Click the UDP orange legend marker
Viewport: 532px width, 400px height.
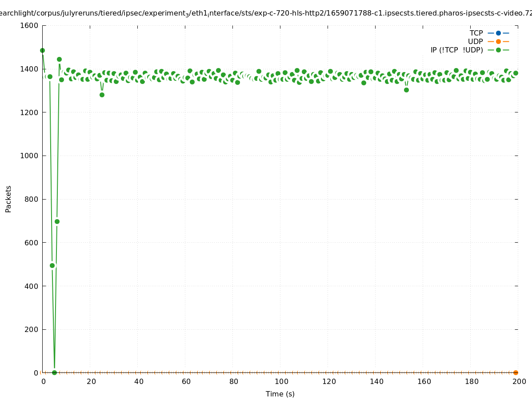pyautogui.click(x=498, y=41)
